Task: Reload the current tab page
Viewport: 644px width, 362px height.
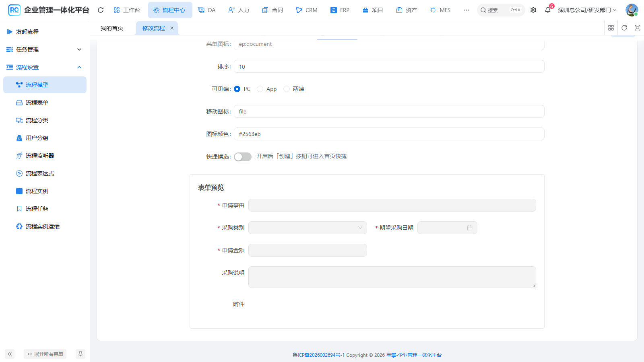Action: (624, 28)
